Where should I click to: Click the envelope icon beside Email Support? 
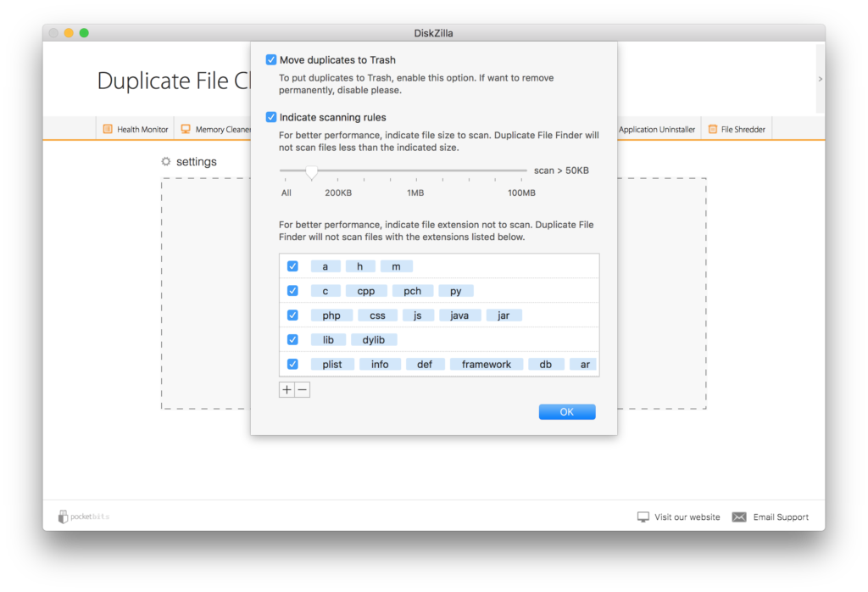739,517
